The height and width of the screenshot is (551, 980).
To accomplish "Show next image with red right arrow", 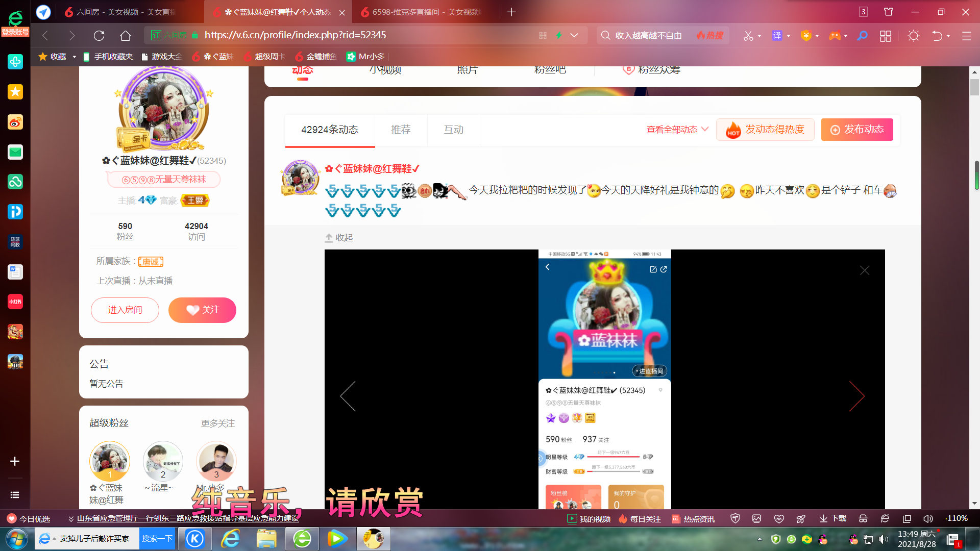I will pyautogui.click(x=857, y=396).
